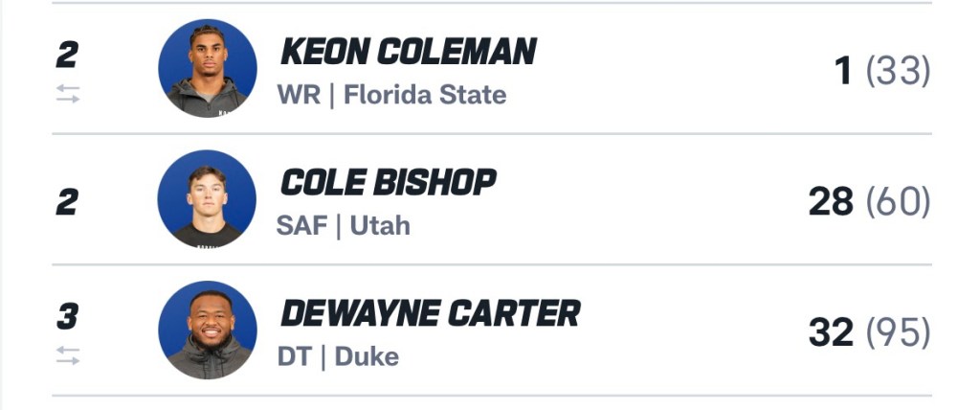Image resolution: width=980 pixels, height=410 pixels.
Task: Click the DT position label
Action: (x=293, y=357)
